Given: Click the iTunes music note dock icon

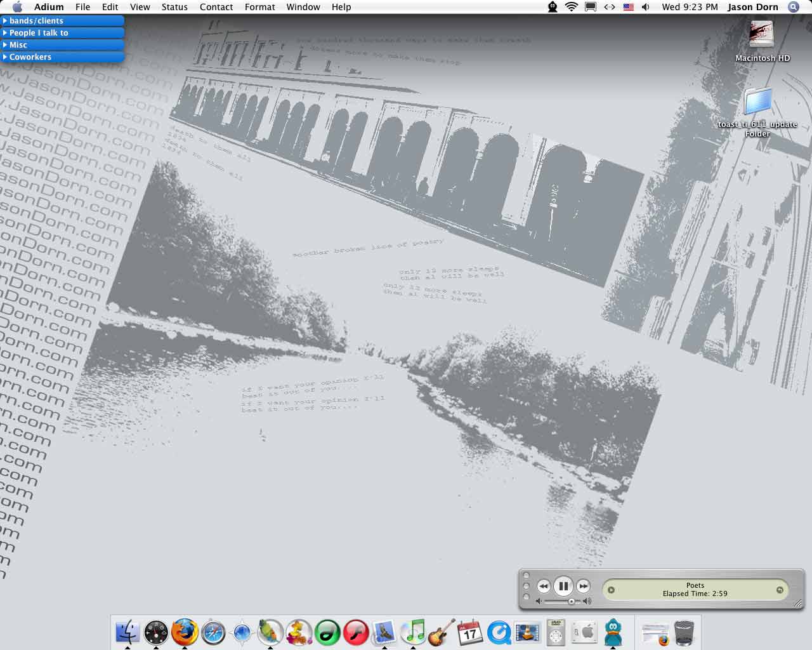Looking at the screenshot, I should coord(414,632).
